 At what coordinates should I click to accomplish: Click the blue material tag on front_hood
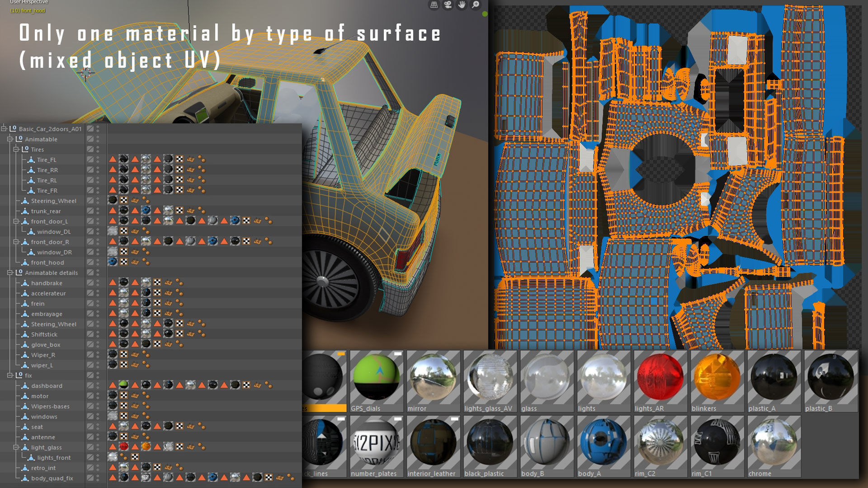[113, 262]
